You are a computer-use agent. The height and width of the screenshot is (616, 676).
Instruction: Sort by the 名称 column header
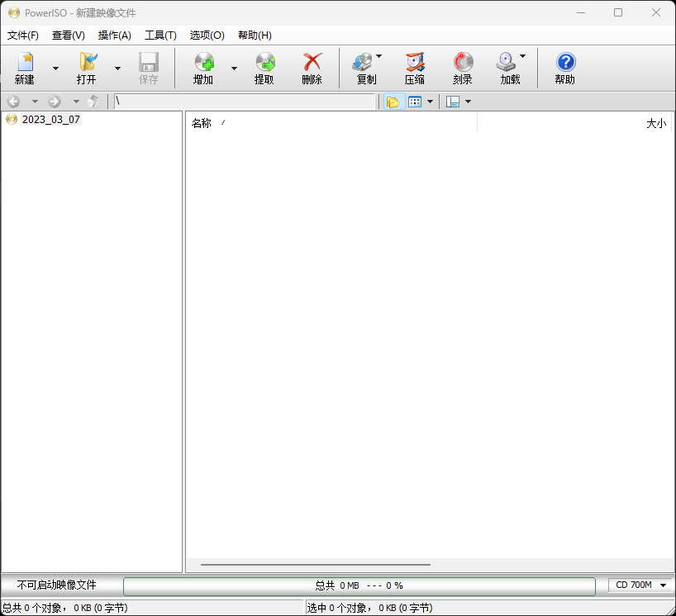pos(331,123)
